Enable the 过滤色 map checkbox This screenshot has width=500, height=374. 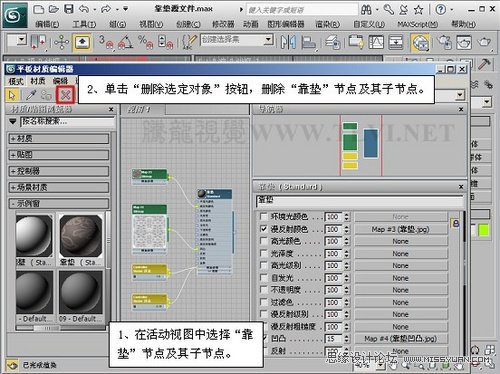coord(263,302)
